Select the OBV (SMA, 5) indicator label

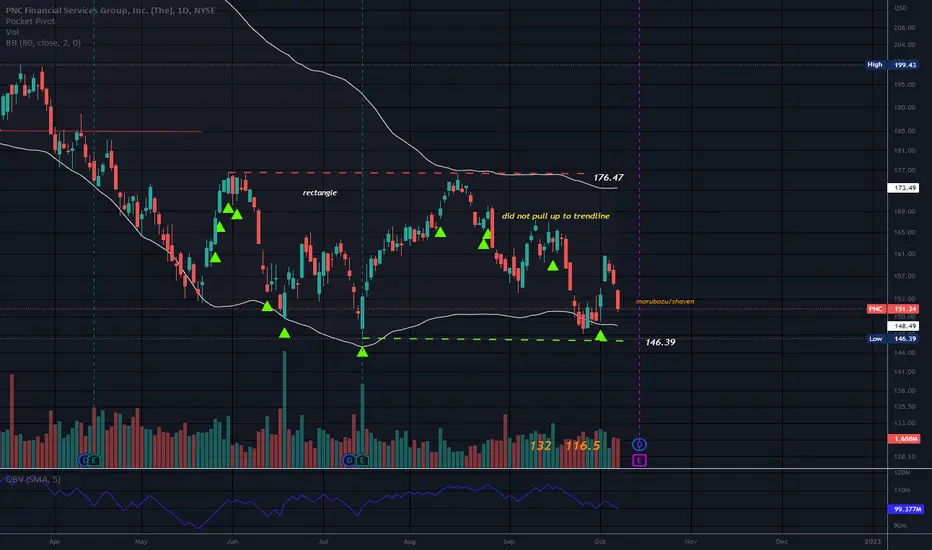(x=33, y=479)
